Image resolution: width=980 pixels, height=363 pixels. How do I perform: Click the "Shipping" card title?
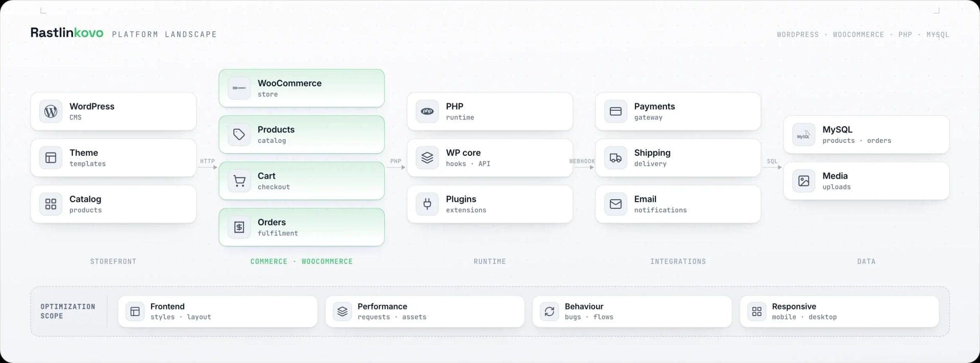(652, 153)
